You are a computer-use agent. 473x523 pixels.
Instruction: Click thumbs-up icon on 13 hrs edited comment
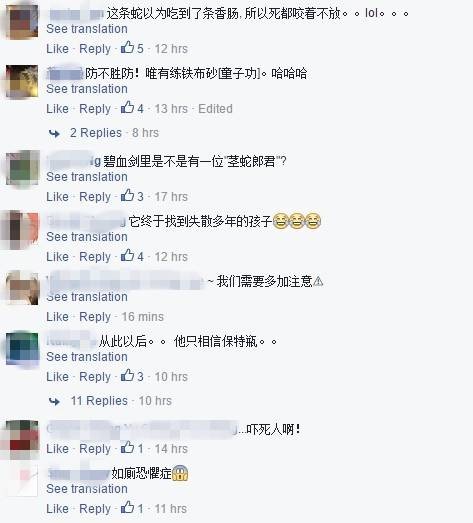coord(127,108)
